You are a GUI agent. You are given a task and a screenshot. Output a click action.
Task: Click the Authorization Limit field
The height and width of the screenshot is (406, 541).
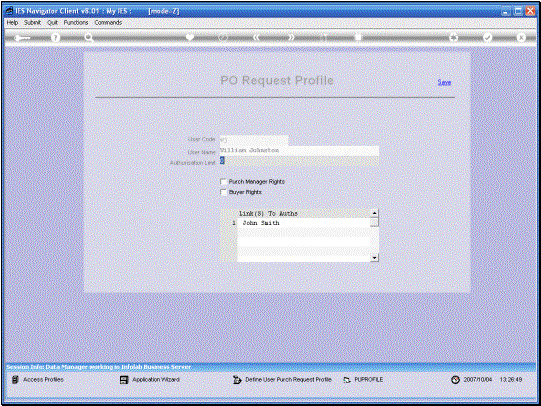(299, 161)
